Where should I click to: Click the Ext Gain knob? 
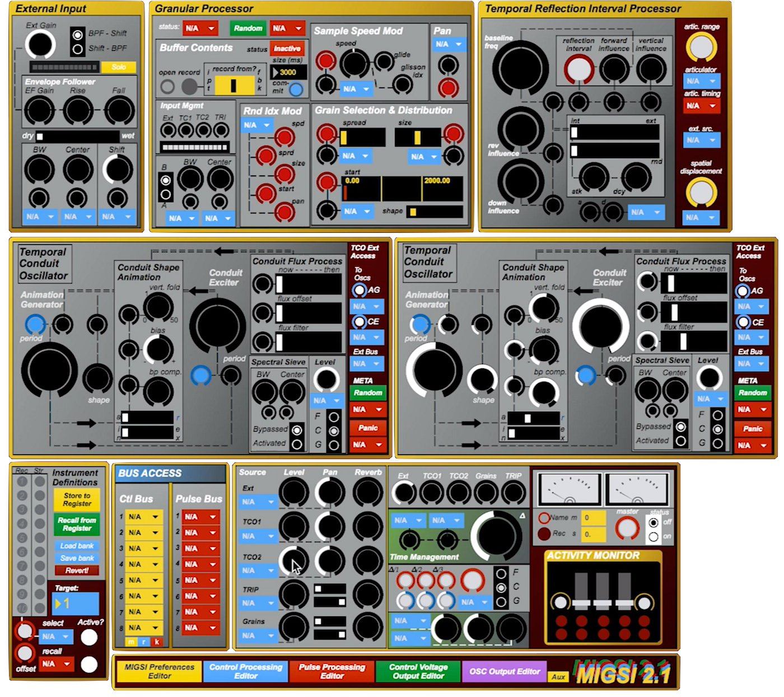coord(41,44)
